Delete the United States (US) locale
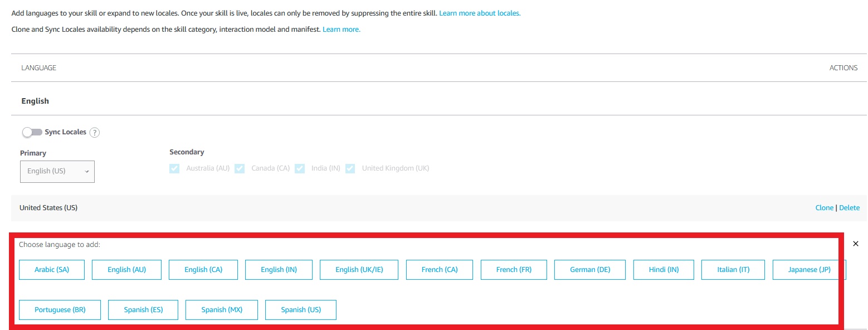868x330 pixels. click(x=849, y=207)
